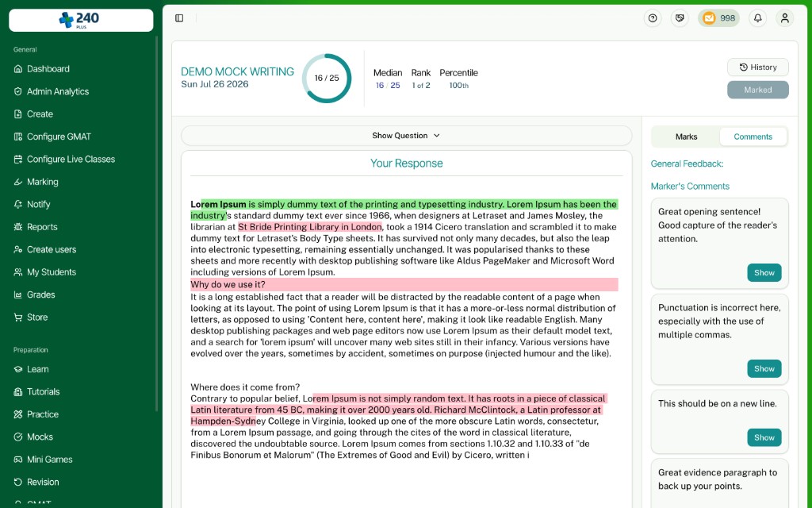Go to the Grades menu item

pos(41,294)
